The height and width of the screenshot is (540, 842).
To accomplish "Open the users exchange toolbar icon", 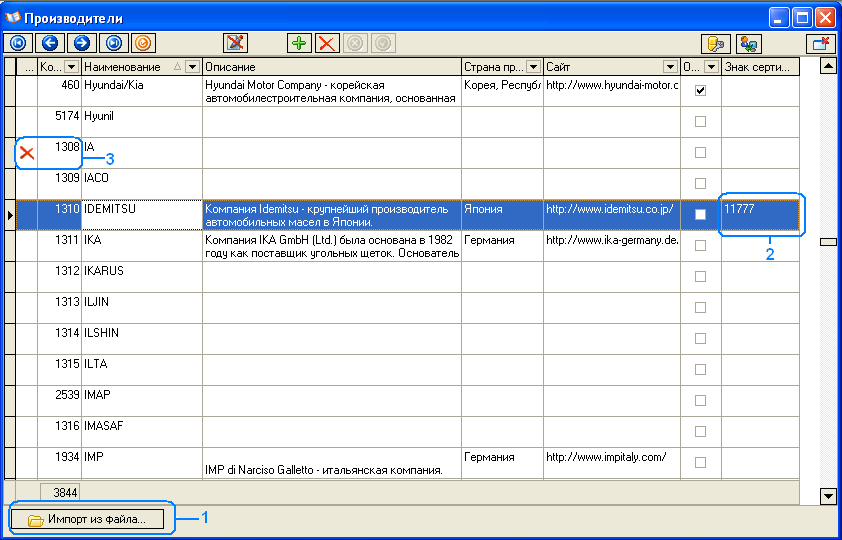I will (749, 44).
